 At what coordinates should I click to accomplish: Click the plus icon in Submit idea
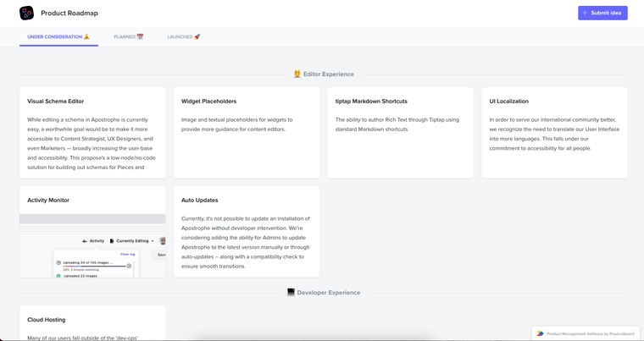[585, 13]
